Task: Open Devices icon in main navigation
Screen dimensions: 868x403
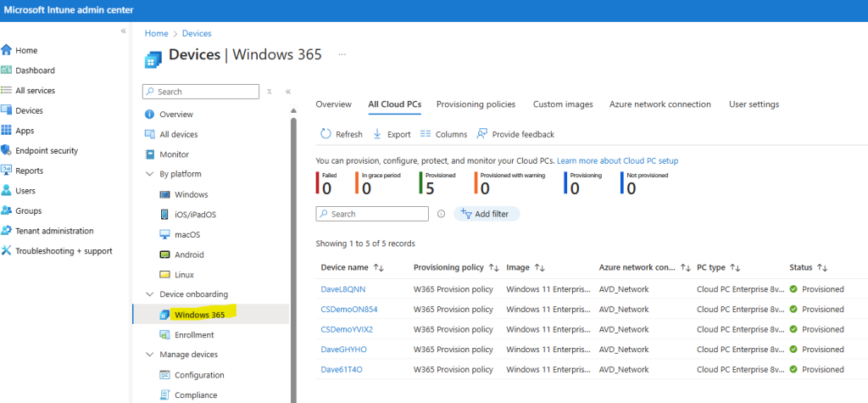Action: coord(7,110)
